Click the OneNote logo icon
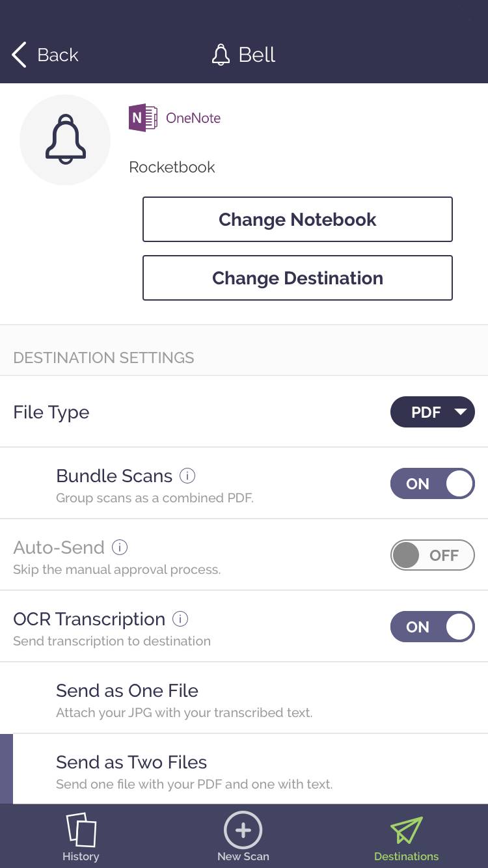 click(x=142, y=118)
